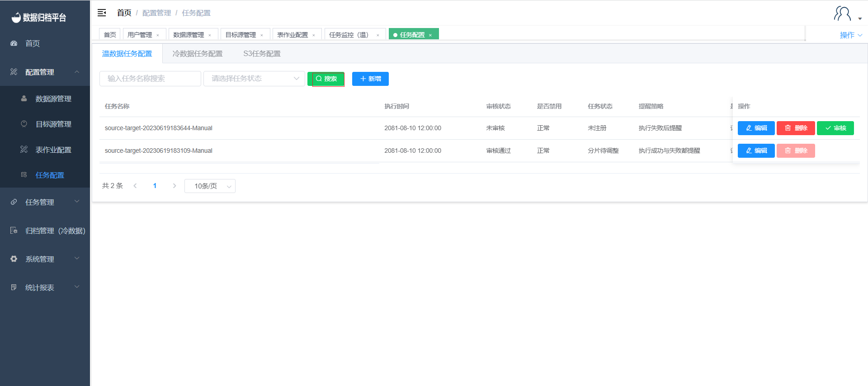
Task: Edit the source-target-20230619183644-Manual task
Action: 756,128
